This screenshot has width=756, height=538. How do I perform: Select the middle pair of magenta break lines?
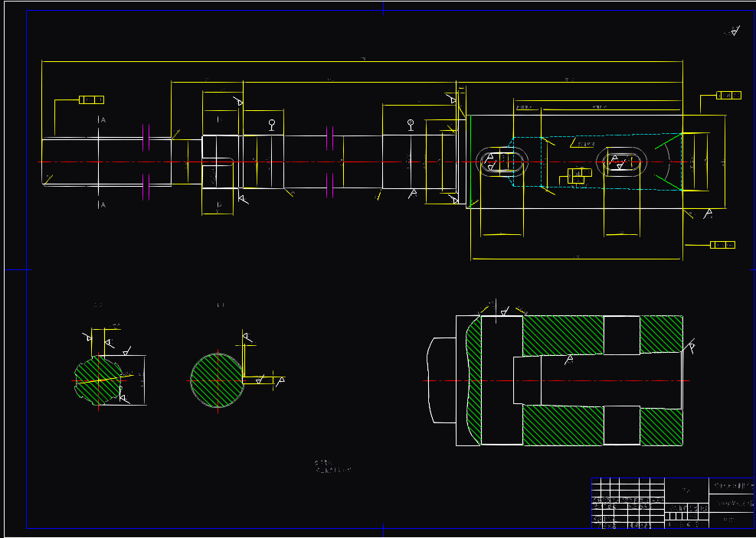tap(330, 161)
